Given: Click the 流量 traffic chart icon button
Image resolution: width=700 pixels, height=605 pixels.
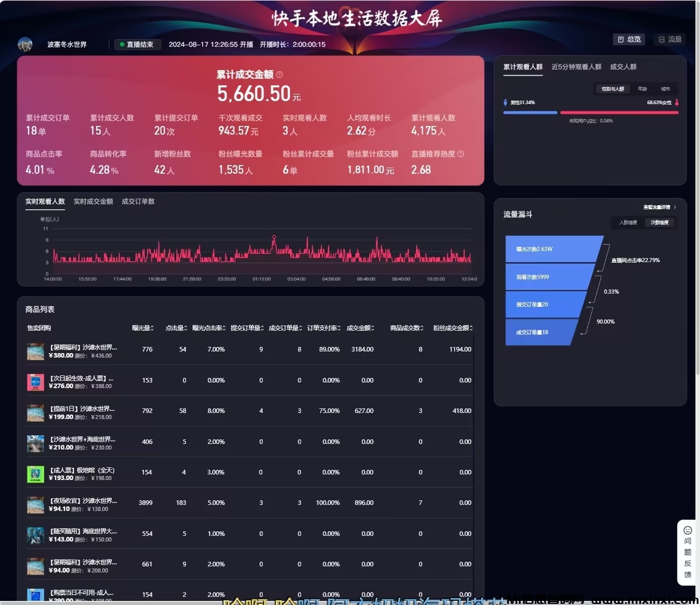Looking at the screenshot, I should click(670, 39).
